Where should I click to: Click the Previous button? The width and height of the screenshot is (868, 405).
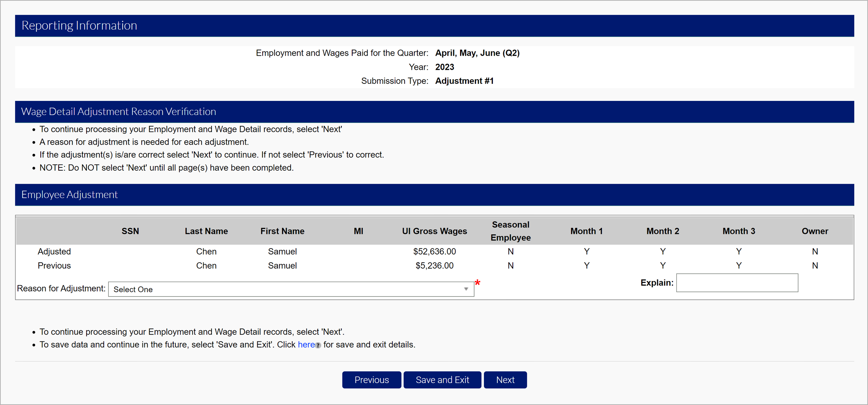pyautogui.click(x=371, y=380)
